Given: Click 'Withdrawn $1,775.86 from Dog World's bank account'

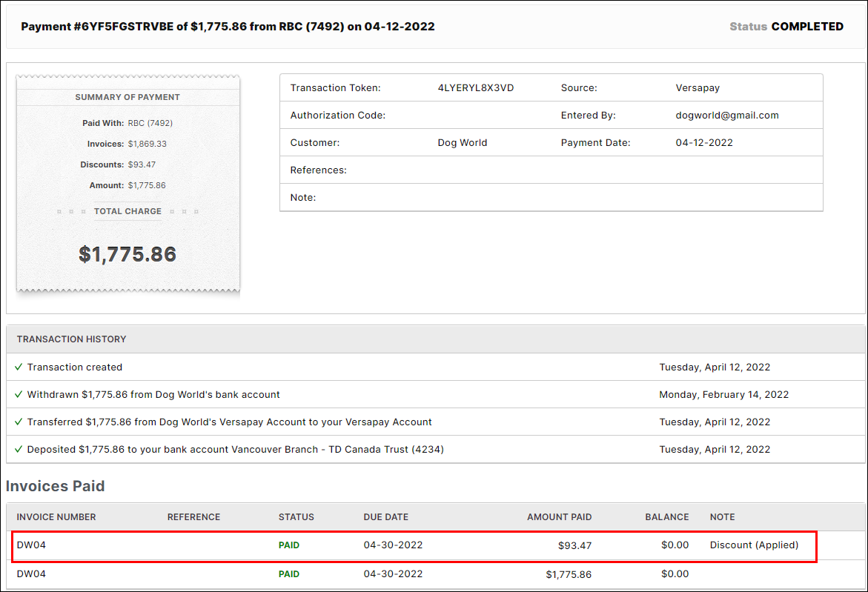Looking at the screenshot, I should (x=153, y=394).
